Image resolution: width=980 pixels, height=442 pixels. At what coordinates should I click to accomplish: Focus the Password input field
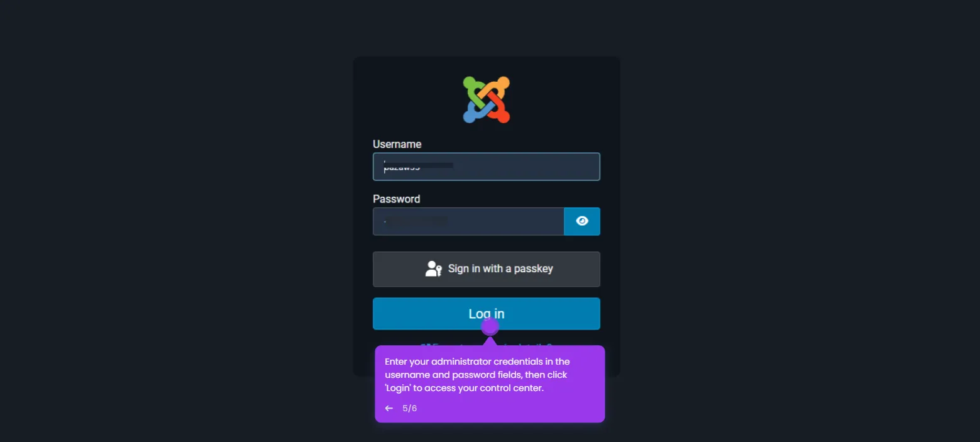[468, 221]
